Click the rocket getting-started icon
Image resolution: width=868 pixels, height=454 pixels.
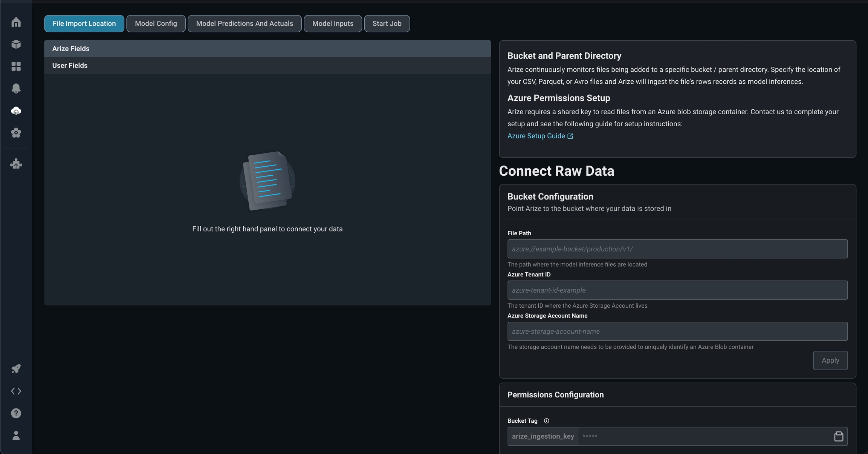pos(16,369)
